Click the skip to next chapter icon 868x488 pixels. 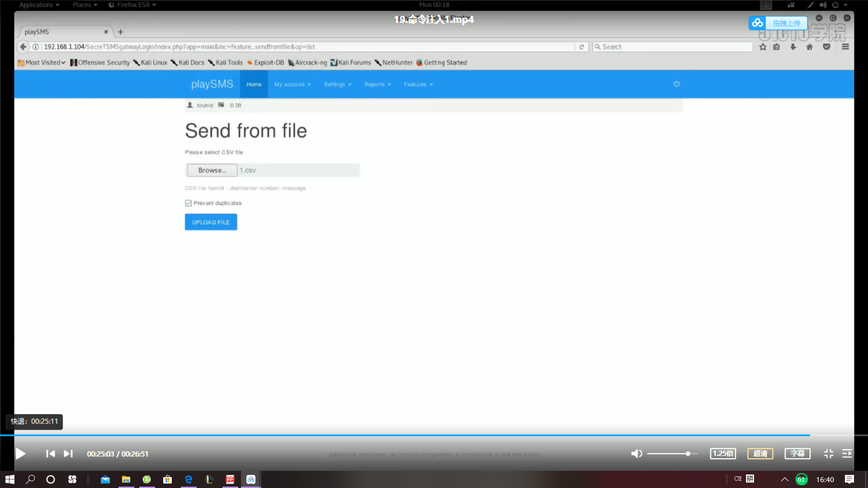(x=67, y=454)
